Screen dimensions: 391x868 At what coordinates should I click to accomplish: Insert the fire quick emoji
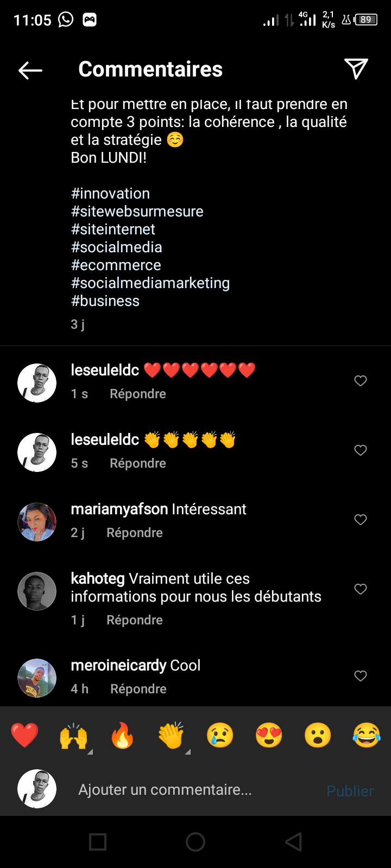point(122,736)
